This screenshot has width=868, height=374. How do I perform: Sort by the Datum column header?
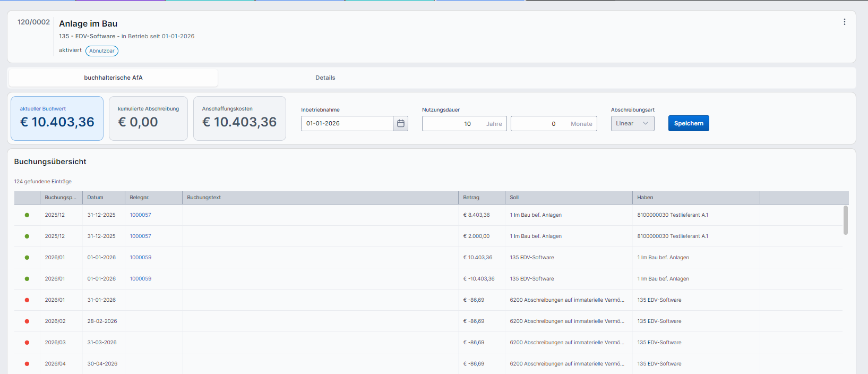tap(96, 198)
